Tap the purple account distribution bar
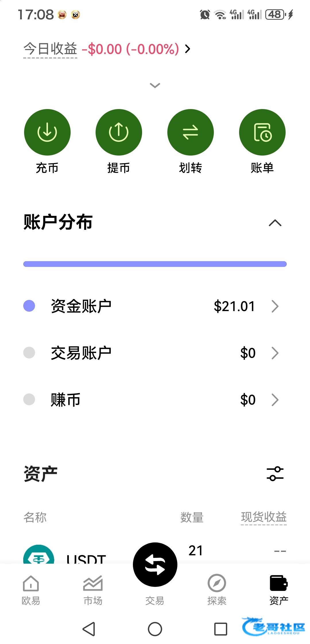310x644 pixels. 155,264
